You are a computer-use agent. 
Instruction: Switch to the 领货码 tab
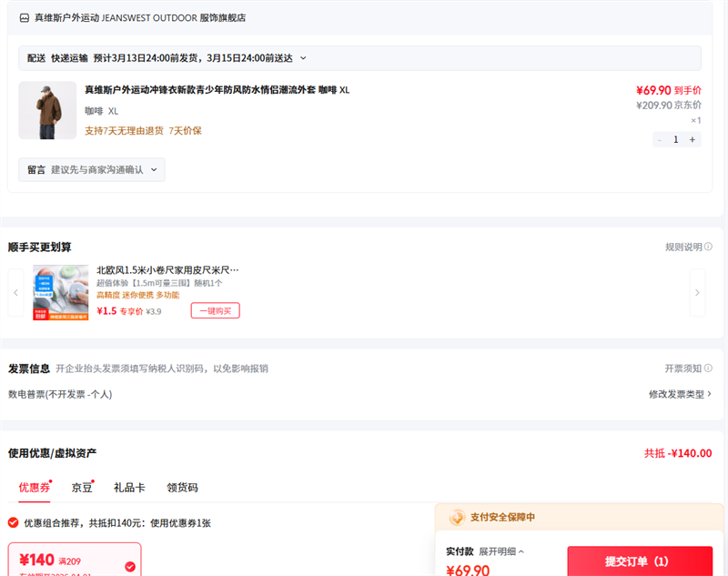coord(183,488)
